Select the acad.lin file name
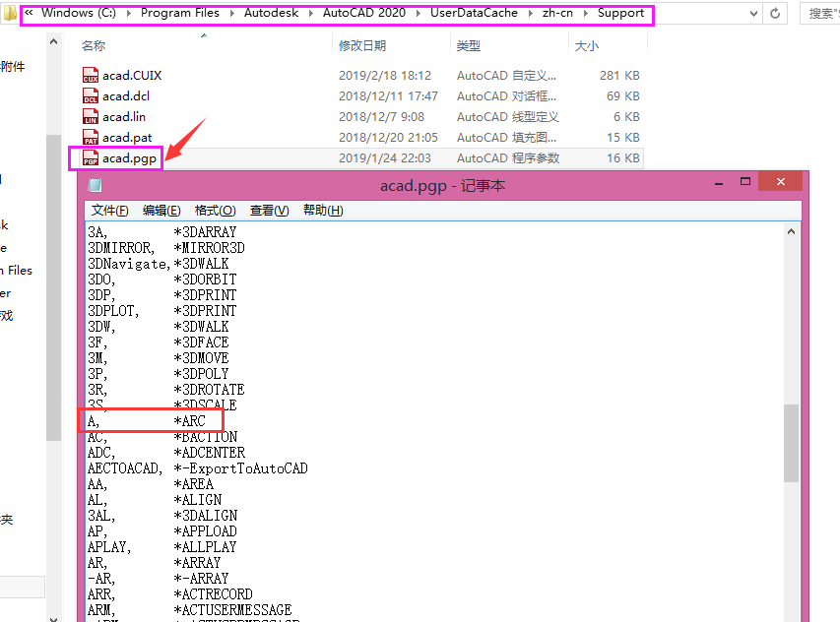Image resolution: width=840 pixels, height=622 pixels. [x=124, y=117]
